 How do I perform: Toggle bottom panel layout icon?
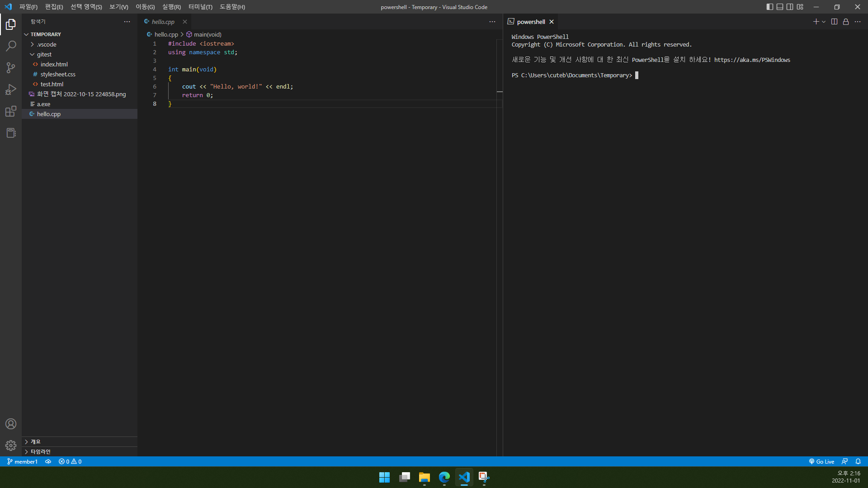(x=780, y=7)
